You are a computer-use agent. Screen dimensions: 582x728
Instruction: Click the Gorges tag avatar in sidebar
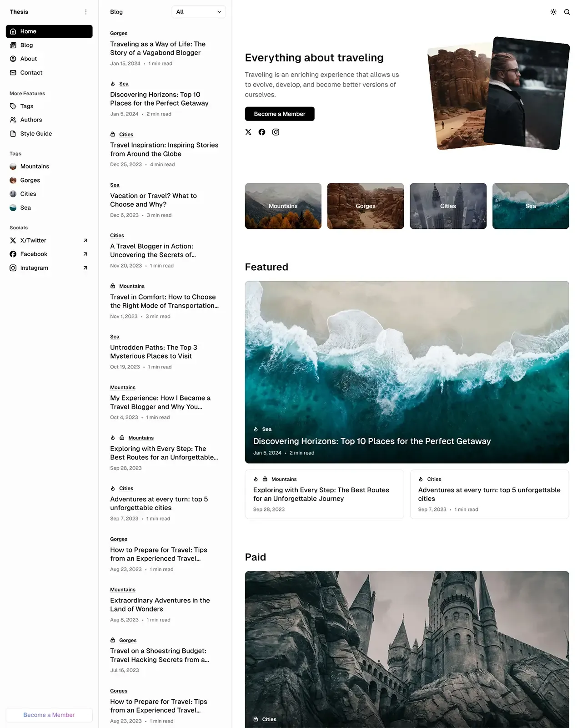point(13,181)
